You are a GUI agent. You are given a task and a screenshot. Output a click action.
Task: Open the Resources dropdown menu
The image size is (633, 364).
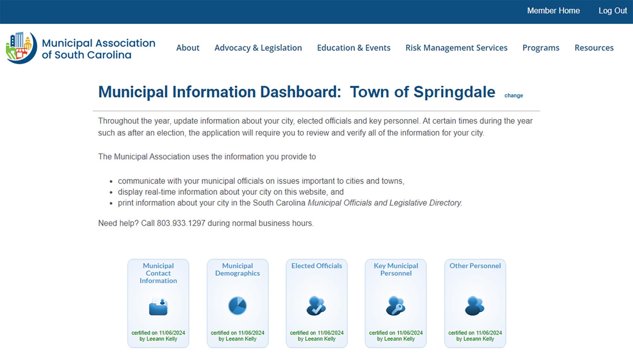click(594, 48)
